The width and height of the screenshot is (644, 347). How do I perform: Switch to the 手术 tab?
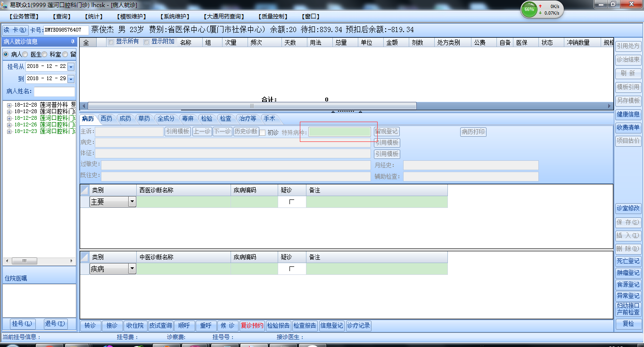tap(269, 119)
